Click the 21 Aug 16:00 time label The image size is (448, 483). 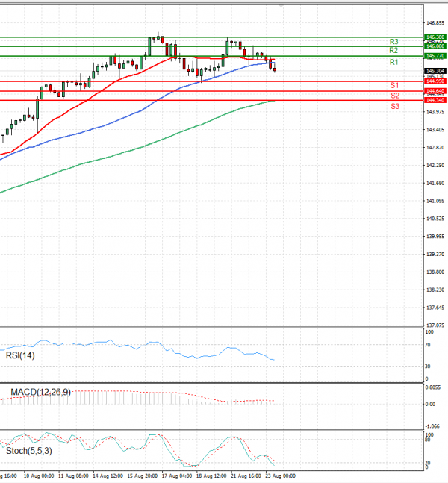point(246,476)
